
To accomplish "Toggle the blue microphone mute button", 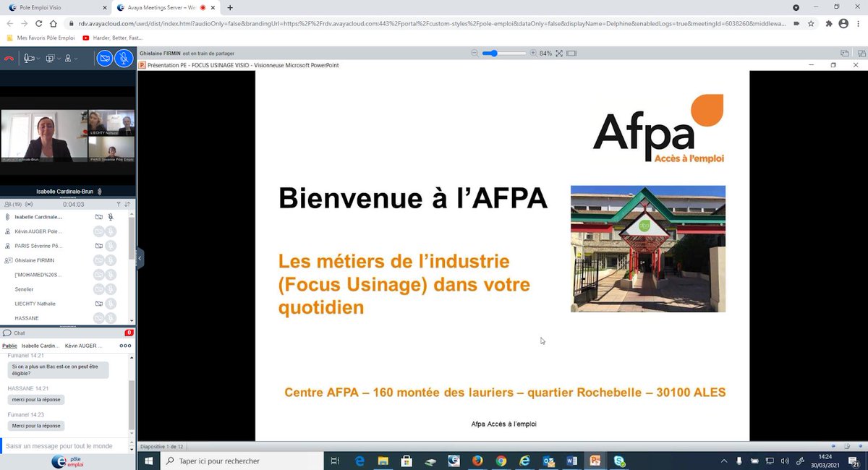I will point(124,59).
